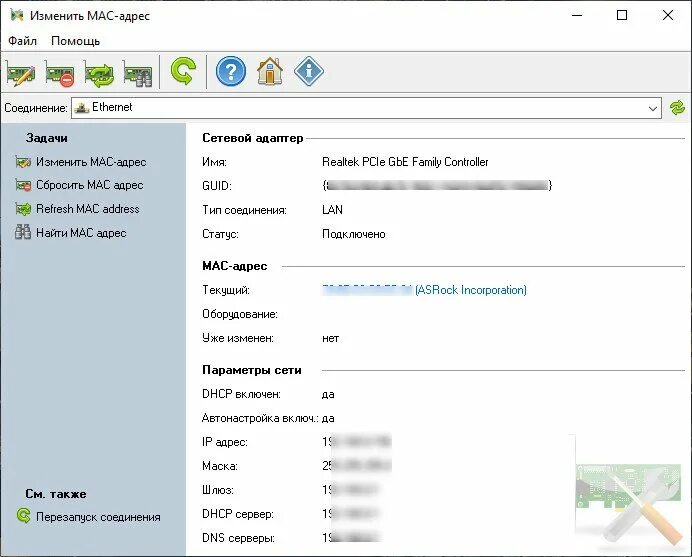
Task: Click the Параметры сети section heading
Action: tap(252, 370)
